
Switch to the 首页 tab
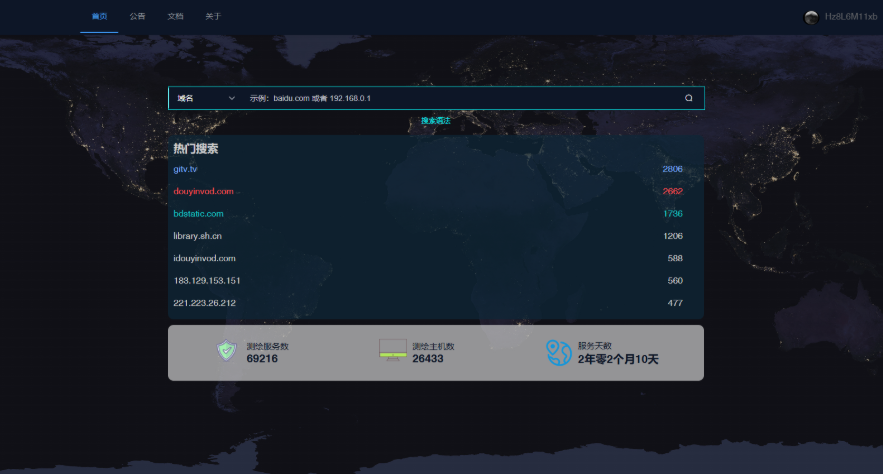98,17
